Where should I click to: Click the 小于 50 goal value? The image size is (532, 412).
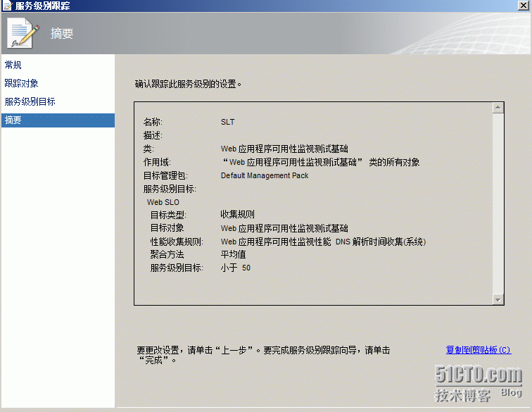[x=236, y=268]
